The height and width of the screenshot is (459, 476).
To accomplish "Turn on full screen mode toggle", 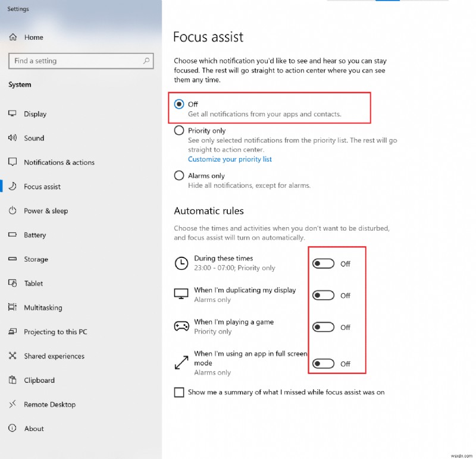I will point(324,364).
